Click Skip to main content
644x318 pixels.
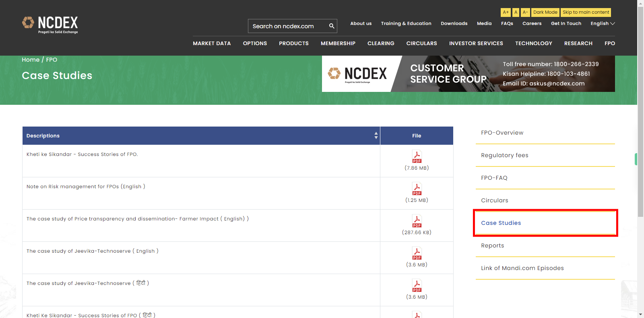(586, 12)
